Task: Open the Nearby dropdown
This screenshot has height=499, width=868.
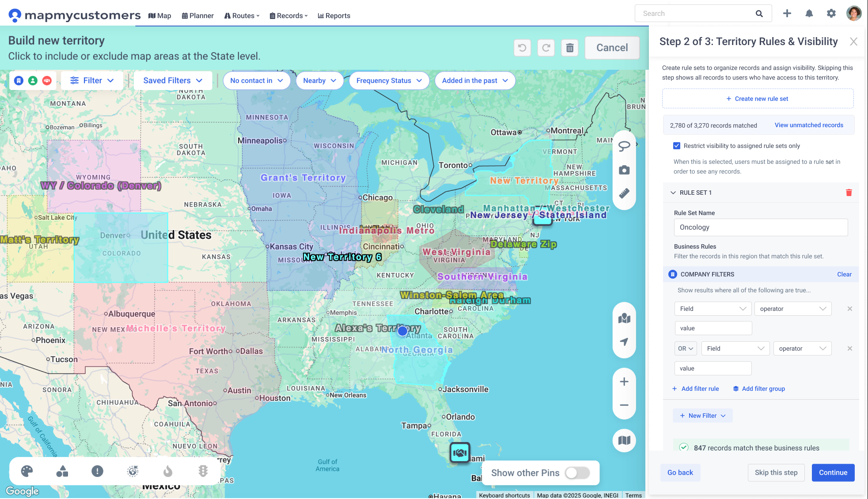Action: click(320, 80)
